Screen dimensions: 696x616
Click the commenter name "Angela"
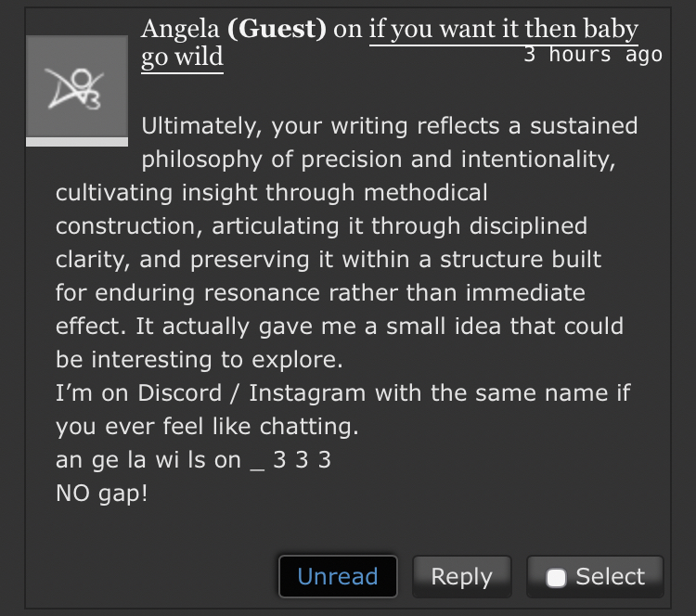(180, 30)
